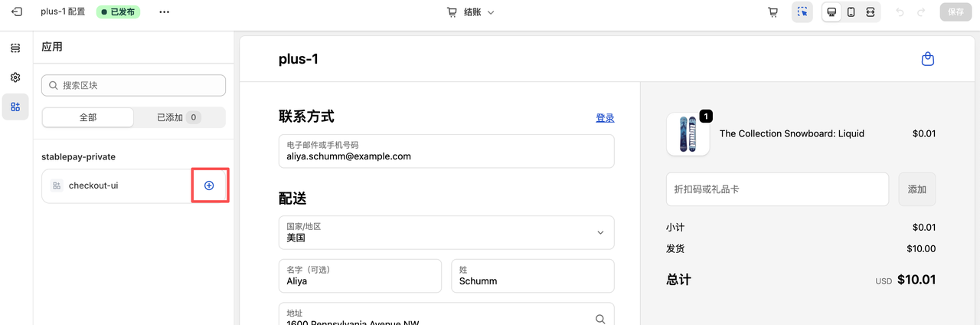
Task: Select the 全部 tab
Action: [88, 117]
